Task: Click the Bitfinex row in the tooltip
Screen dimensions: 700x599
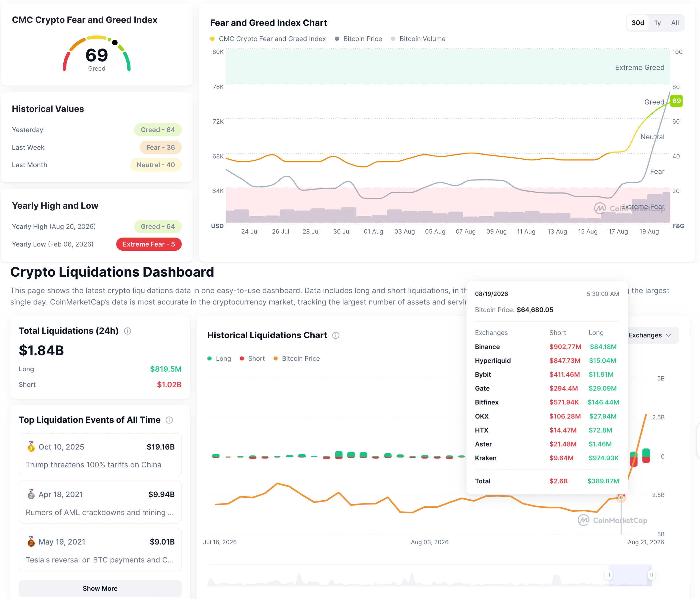Action: (x=547, y=402)
